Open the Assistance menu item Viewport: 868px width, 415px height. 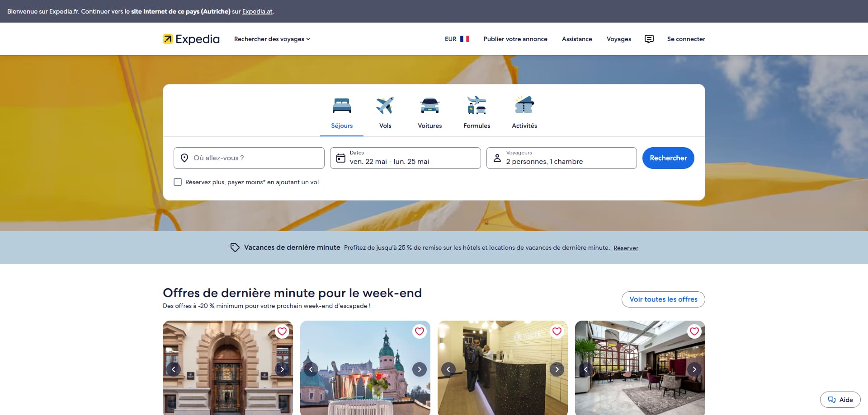[577, 39]
